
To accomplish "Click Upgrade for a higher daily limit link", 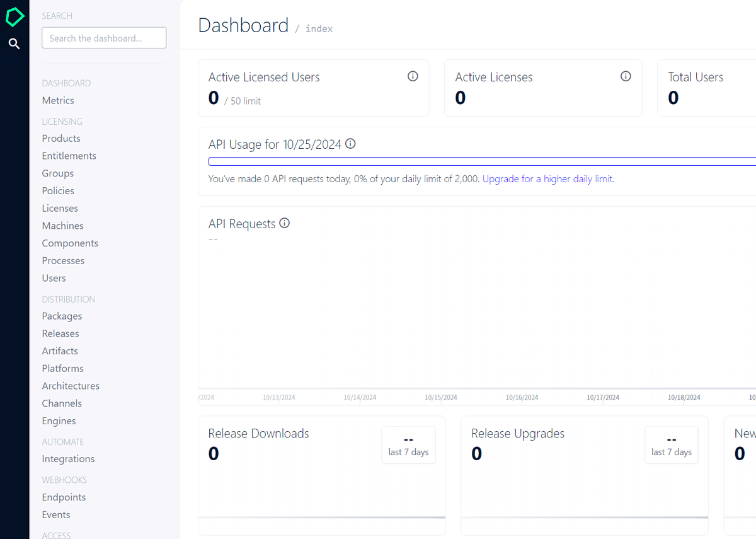I will 547,179.
